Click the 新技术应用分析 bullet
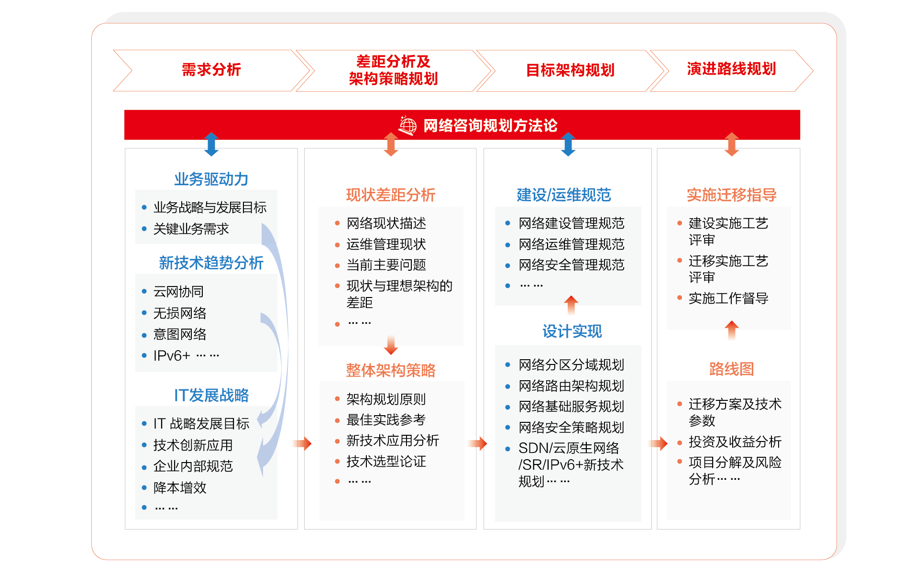924x574 pixels. 393,441
